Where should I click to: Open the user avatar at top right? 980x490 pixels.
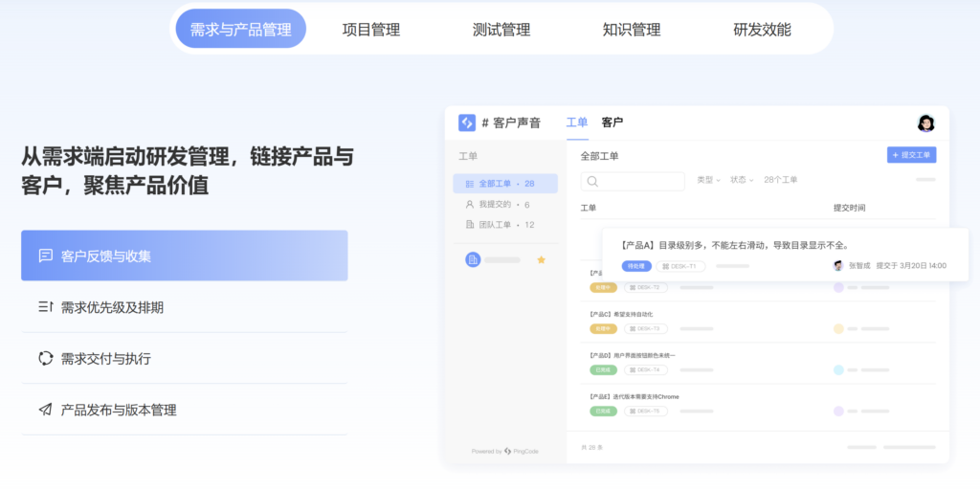pyautogui.click(x=925, y=123)
